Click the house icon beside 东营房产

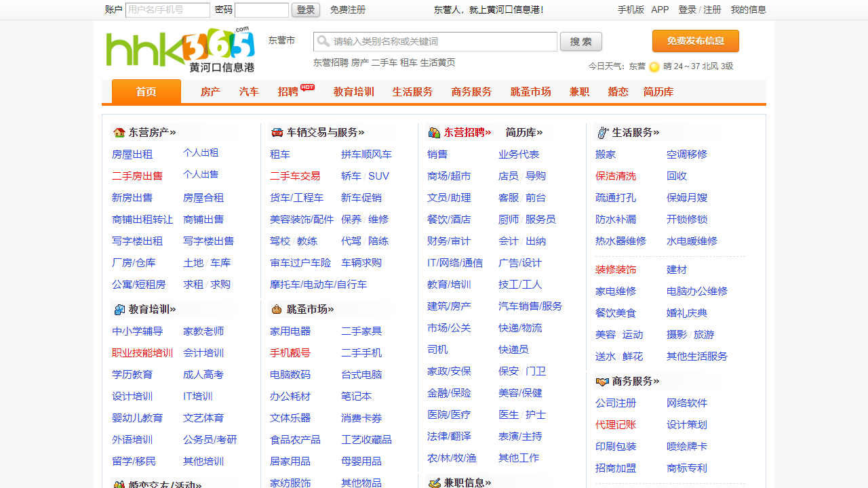point(119,133)
